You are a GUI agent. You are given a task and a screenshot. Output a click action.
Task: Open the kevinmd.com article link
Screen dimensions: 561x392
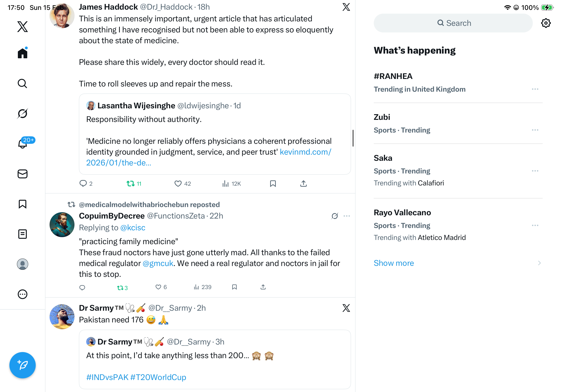(x=305, y=152)
